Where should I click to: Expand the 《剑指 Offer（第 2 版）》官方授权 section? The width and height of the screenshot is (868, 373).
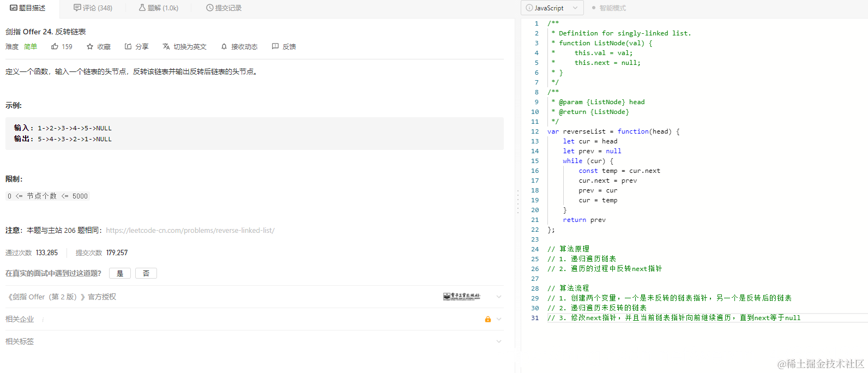tap(498, 297)
